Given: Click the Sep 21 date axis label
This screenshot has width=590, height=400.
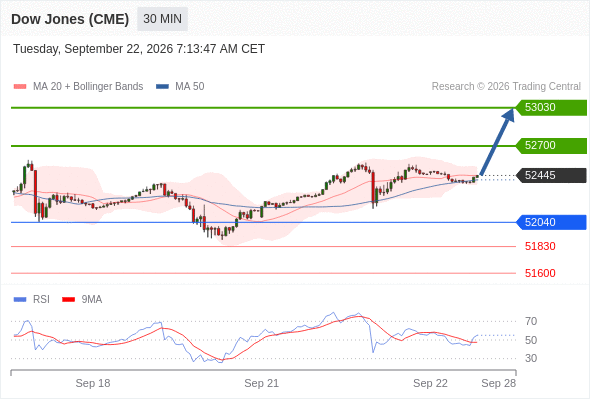Looking at the screenshot, I should click(x=262, y=383).
